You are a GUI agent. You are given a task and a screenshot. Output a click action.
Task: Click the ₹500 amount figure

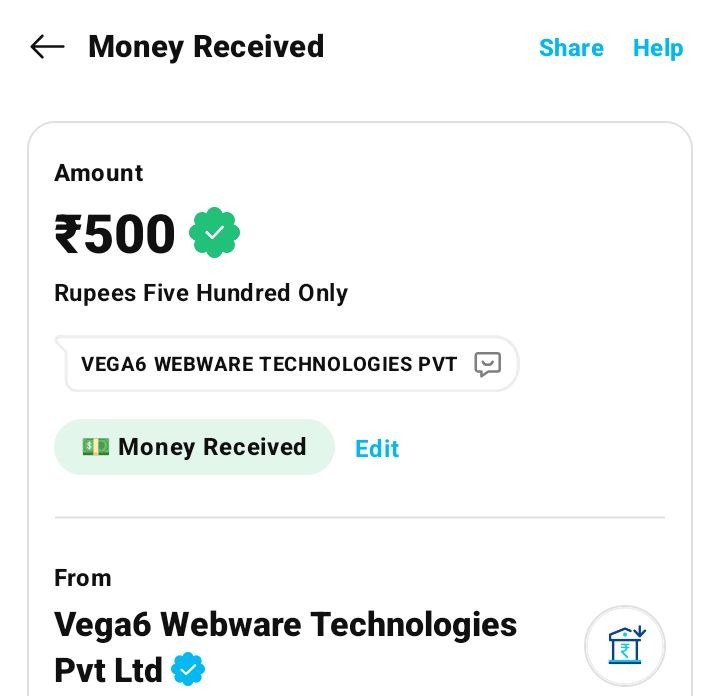pos(115,234)
